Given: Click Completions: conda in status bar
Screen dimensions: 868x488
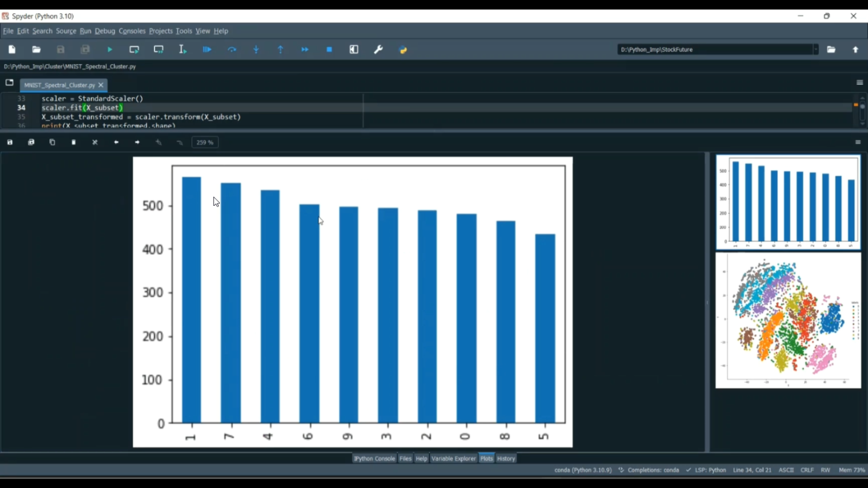Looking at the screenshot, I should click(653, 470).
